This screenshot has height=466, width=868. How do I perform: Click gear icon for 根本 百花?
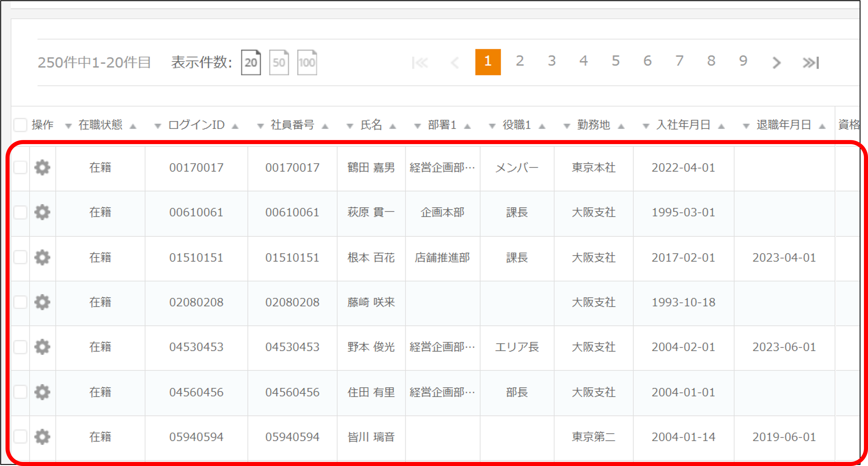click(42, 257)
